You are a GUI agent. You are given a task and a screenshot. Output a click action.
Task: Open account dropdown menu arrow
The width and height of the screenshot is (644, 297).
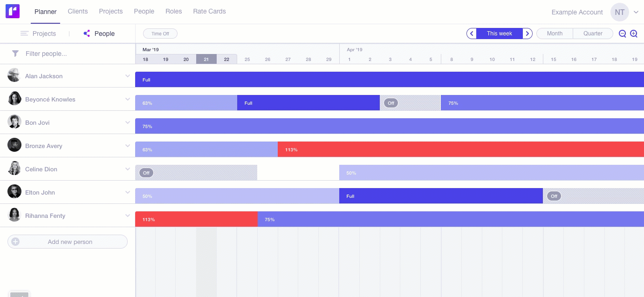pos(636,12)
